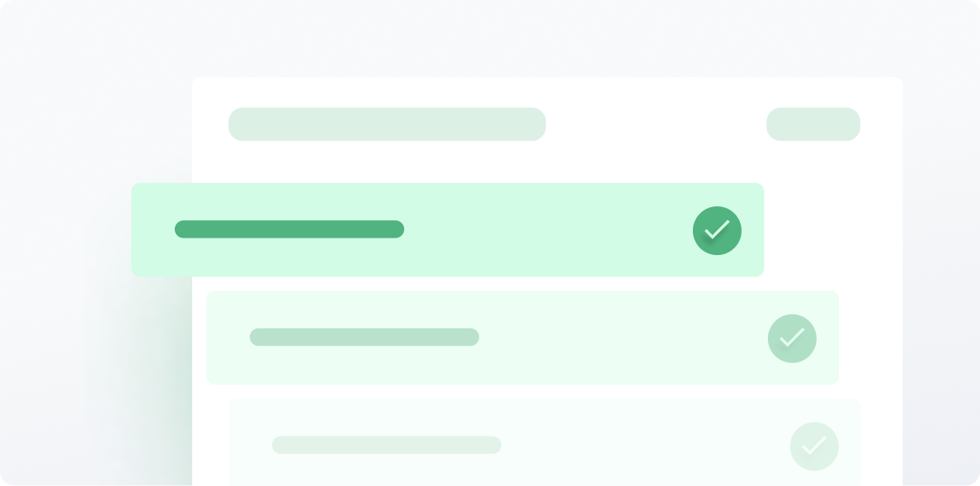Toggle the medium-faded checkmark in middle row
Image resolution: width=980 pixels, height=486 pixels.
pyautogui.click(x=792, y=338)
